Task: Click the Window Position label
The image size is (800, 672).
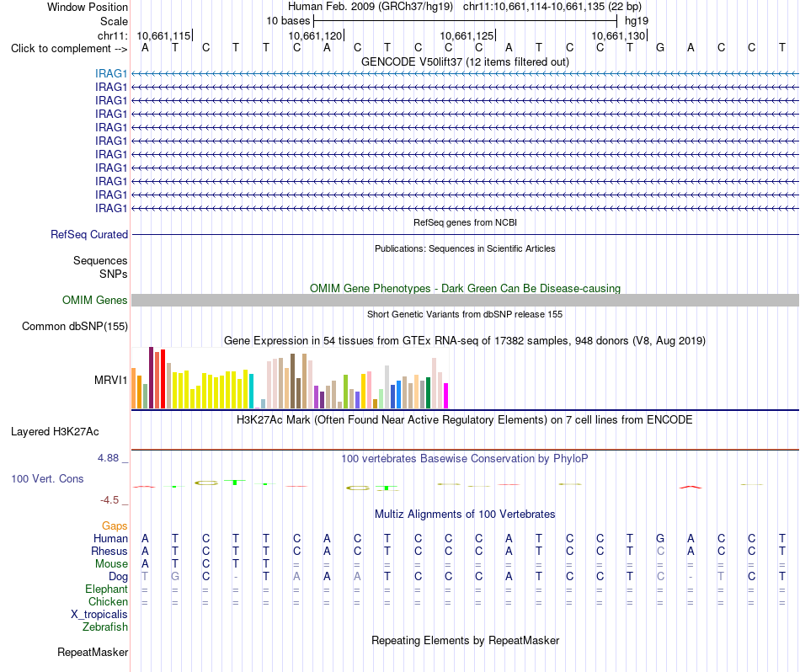Action: pos(88,7)
